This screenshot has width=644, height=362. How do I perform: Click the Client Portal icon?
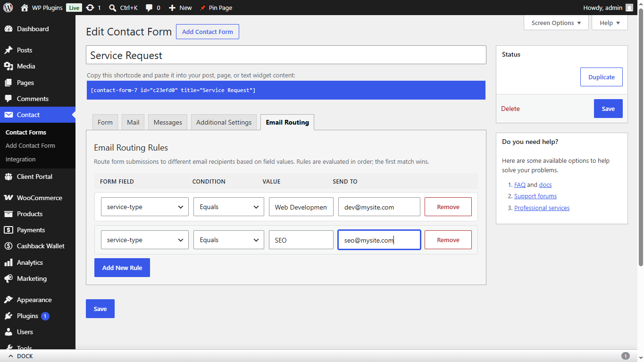click(x=8, y=177)
